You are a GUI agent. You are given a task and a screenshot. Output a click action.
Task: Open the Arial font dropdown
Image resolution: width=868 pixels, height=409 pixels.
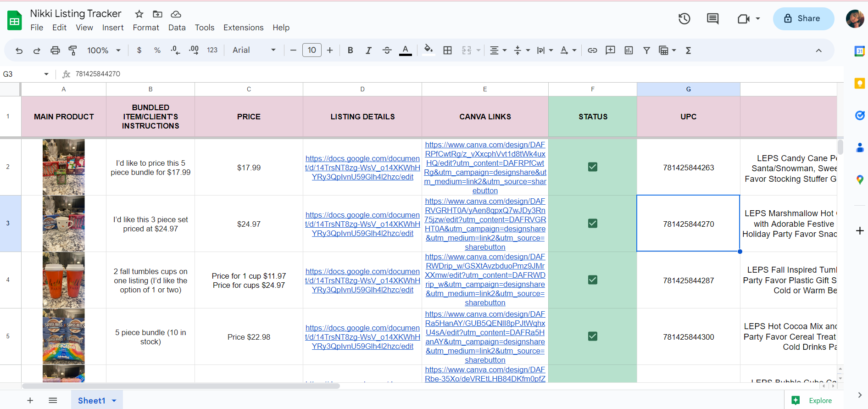click(254, 50)
